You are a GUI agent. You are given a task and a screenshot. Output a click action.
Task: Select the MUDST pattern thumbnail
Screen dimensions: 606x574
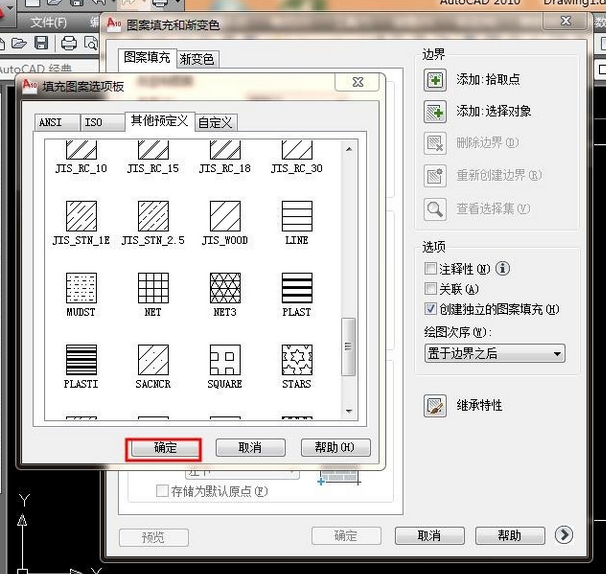pyautogui.click(x=80, y=288)
